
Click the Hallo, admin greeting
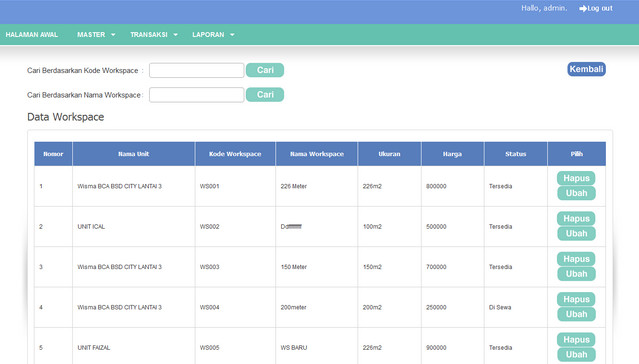[544, 8]
